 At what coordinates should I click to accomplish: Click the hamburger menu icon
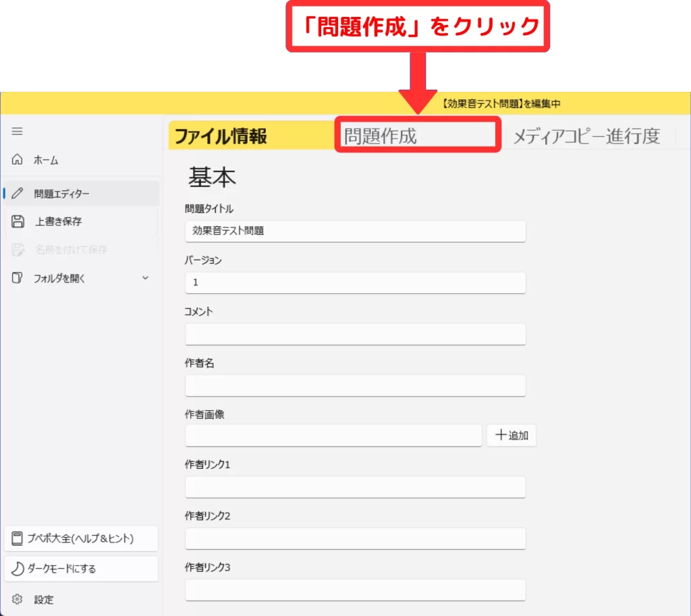click(18, 132)
